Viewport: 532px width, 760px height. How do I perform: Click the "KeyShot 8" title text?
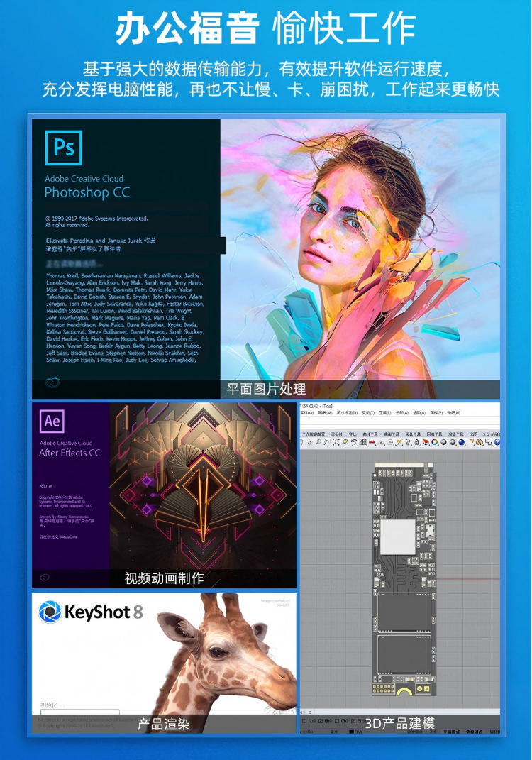(104, 612)
